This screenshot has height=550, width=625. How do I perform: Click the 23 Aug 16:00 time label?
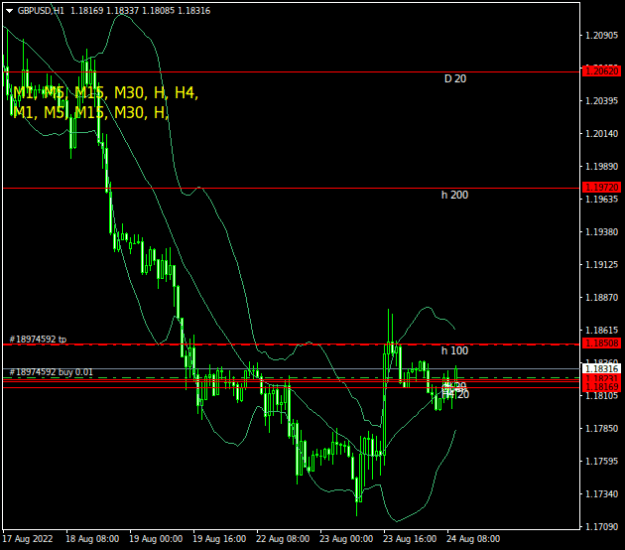(410, 539)
